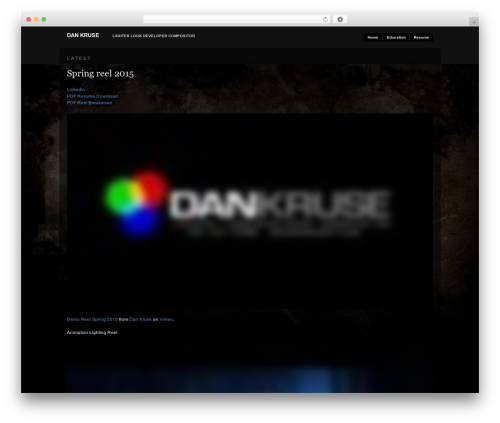Focus the browser address bar
Screen dimensions: 500x423
pos(237,19)
